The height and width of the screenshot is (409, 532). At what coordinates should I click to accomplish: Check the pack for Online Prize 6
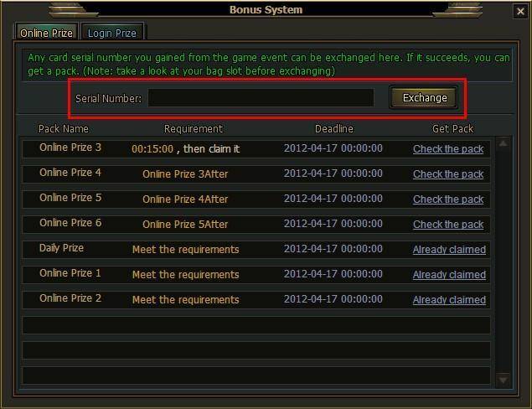tap(448, 224)
